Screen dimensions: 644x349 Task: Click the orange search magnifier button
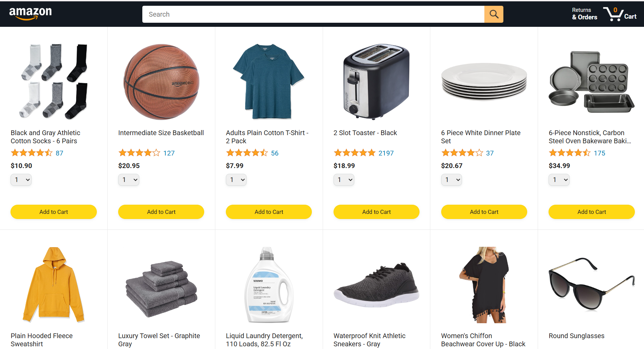[494, 14]
